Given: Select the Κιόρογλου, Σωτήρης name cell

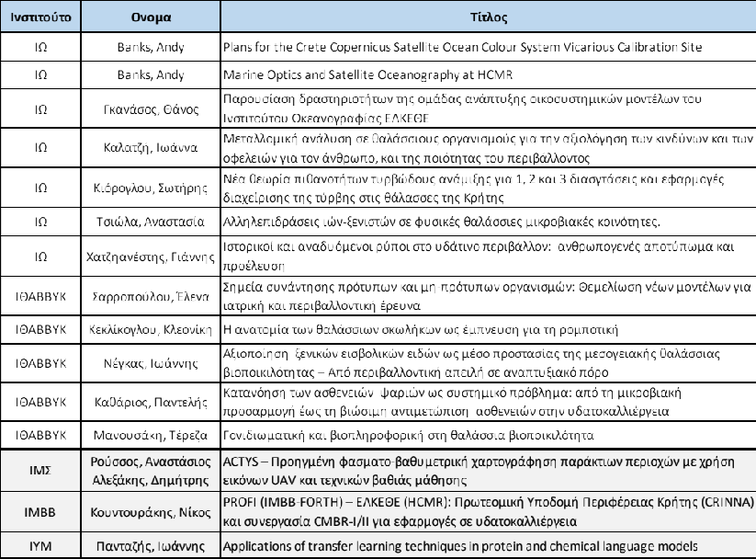Looking at the screenshot, I should click(x=144, y=184).
